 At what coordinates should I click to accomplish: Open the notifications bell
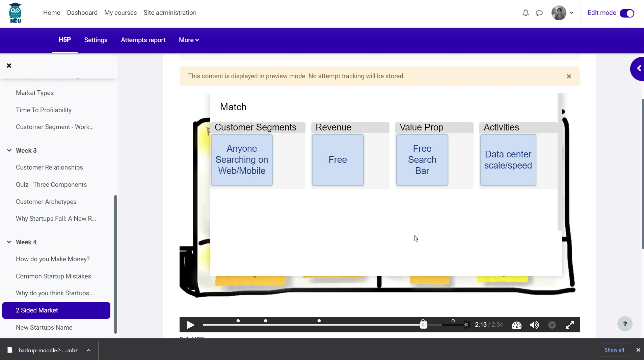pos(526,13)
